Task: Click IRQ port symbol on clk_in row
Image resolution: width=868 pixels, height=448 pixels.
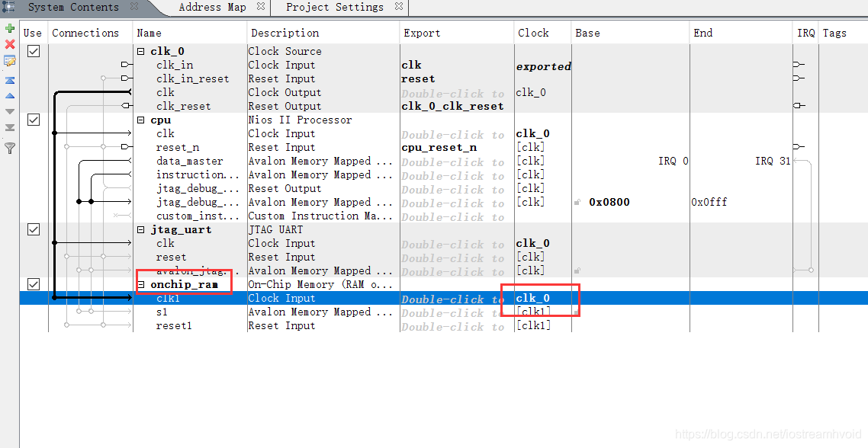Action: pyautogui.click(x=799, y=65)
